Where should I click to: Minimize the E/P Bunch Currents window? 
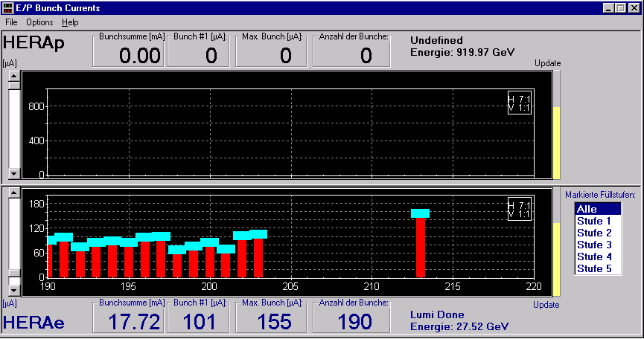click(608, 7)
